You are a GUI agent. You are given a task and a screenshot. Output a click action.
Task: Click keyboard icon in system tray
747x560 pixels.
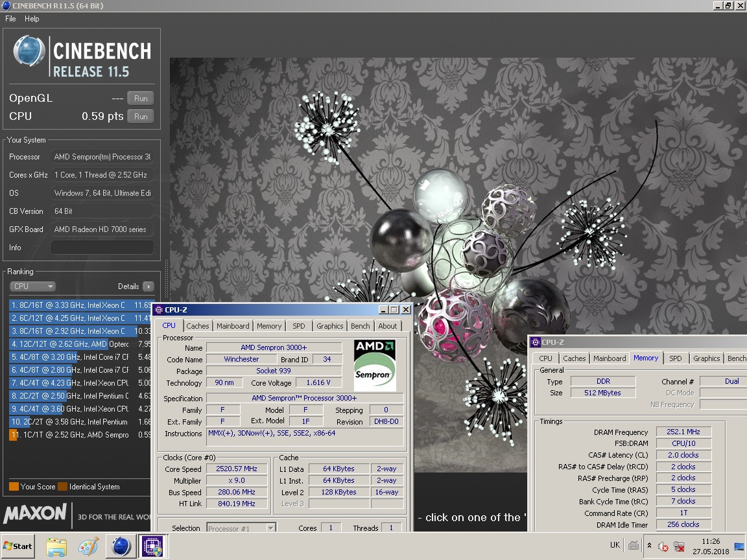[x=633, y=546]
